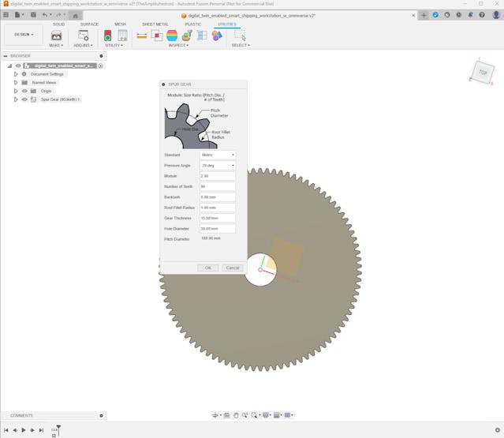The image size is (504, 438).
Task: Click the Pan hand icon in navigation bar
Action: click(236, 415)
